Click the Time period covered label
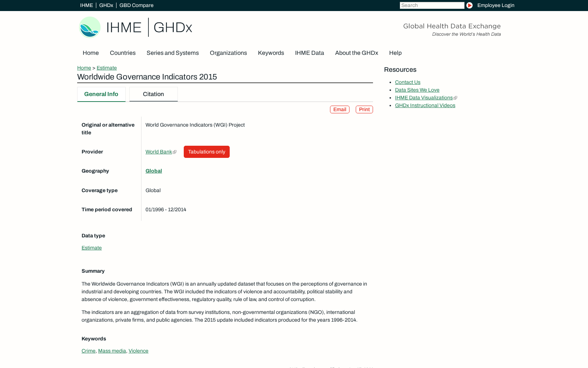588x368 pixels. click(x=107, y=210)
